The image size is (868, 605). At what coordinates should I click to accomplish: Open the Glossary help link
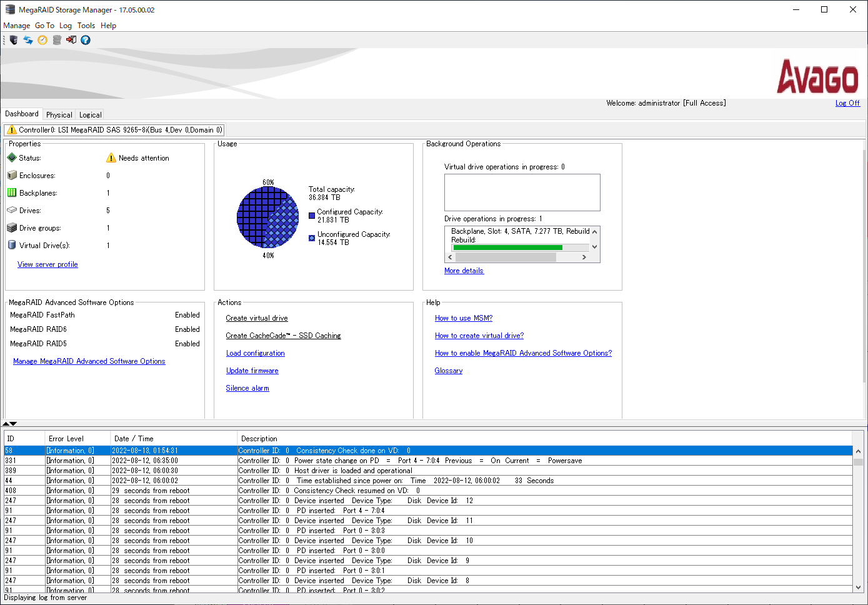click(449, 371)
